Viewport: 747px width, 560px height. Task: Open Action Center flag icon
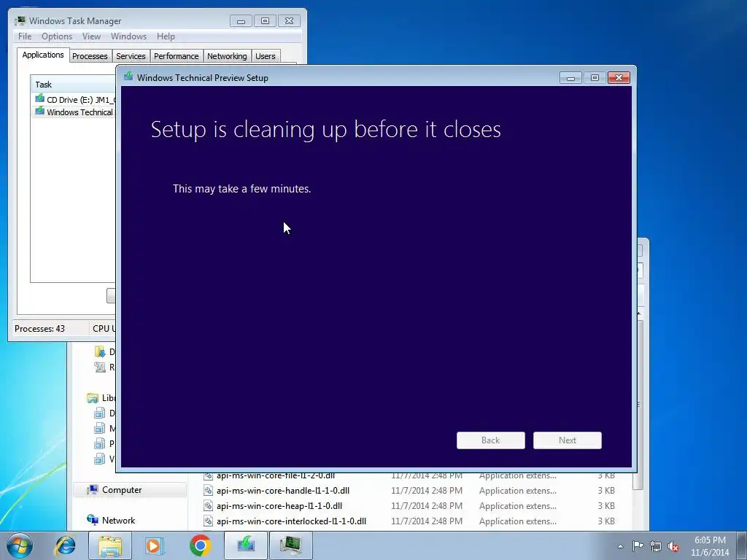click(638, 546)
